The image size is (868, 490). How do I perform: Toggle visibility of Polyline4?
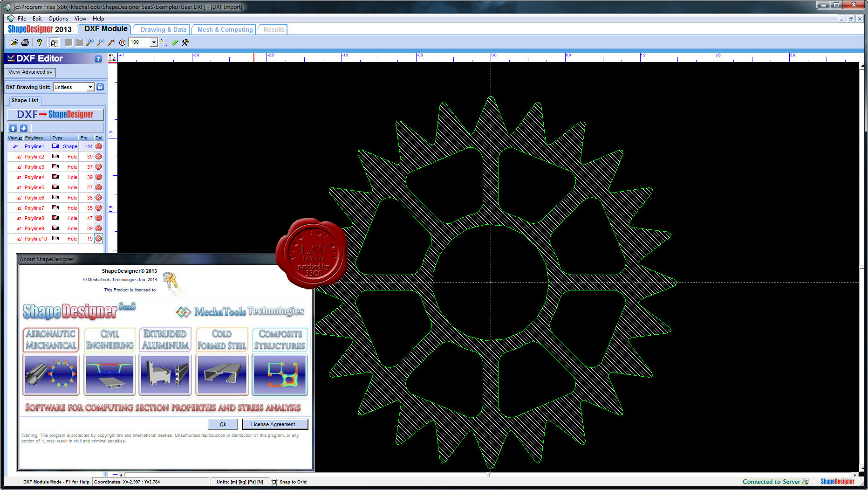pyautogui.click(x=19, y=178)
